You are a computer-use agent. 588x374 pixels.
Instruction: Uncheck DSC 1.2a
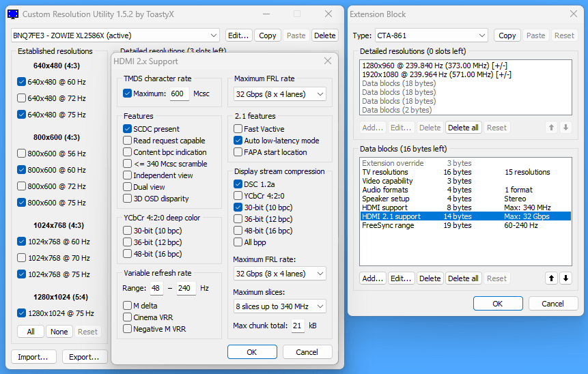238,184
